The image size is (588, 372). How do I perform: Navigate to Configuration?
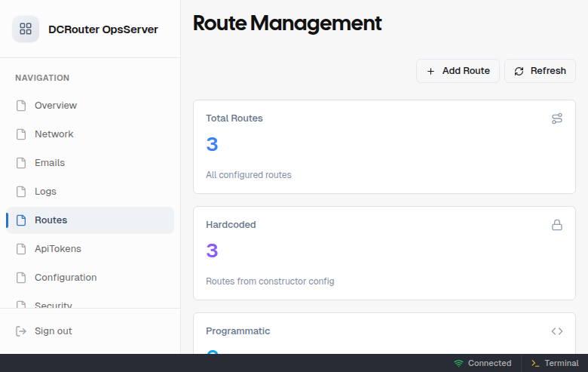(66, 278)
